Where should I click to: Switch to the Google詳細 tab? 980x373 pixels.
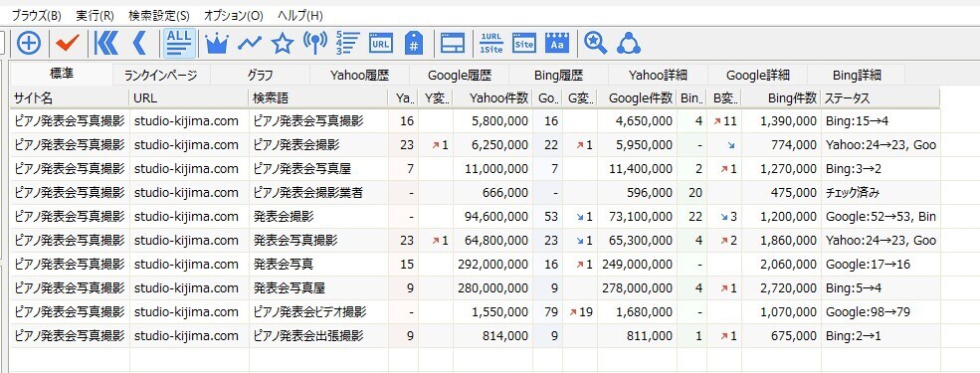[x=757, y=75]
